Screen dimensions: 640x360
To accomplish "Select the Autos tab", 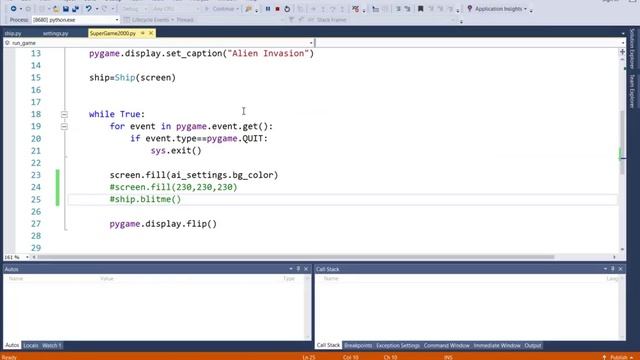I will [x=12, y=346].
